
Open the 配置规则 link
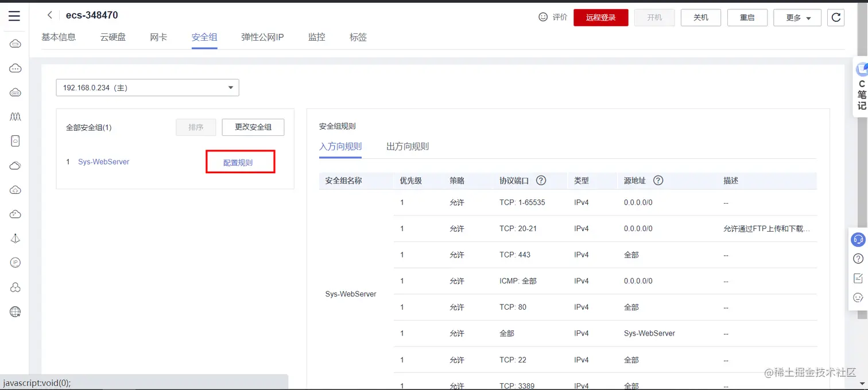pyautogui.click(x=238, y=162)
